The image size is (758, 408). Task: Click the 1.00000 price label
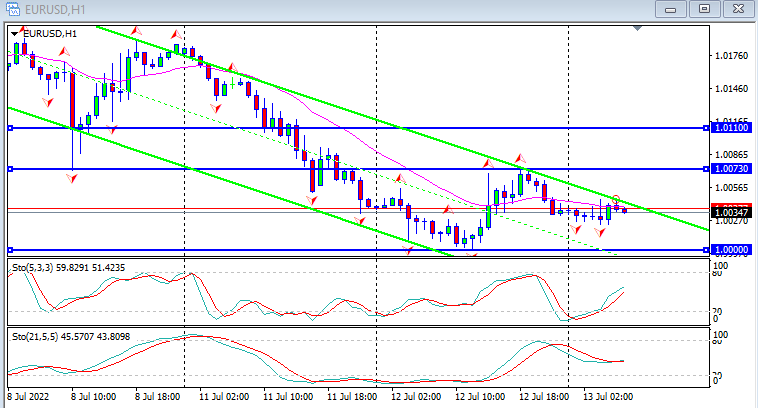(x=732, y=250)
